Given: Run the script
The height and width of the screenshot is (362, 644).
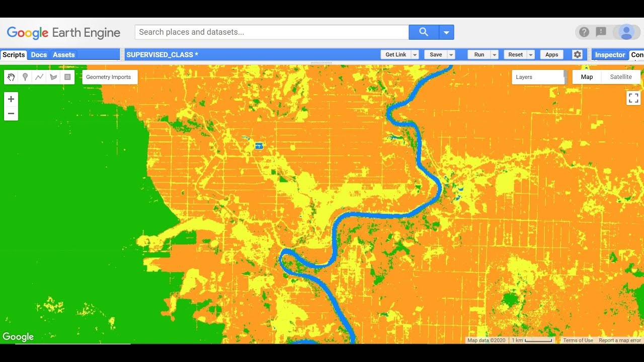Looking at the screenshot, I should 479,55.
